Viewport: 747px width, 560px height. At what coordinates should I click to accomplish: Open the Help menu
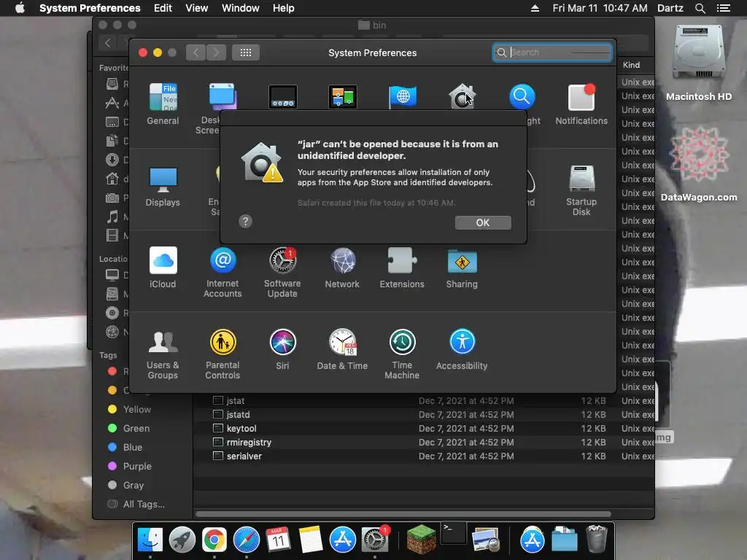tap(284, 8)
